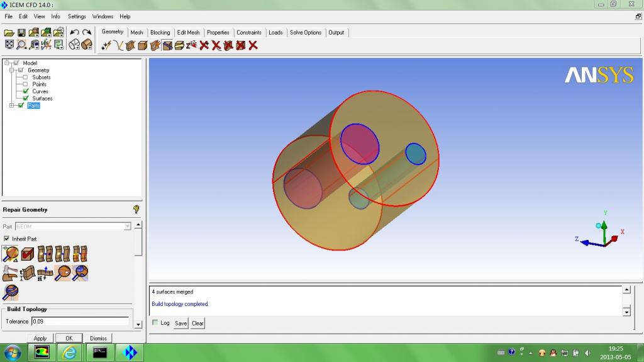Screen dimensions: 644x362
Task: Toggle Inherit Part checkbox
Action: coord(6,239)
